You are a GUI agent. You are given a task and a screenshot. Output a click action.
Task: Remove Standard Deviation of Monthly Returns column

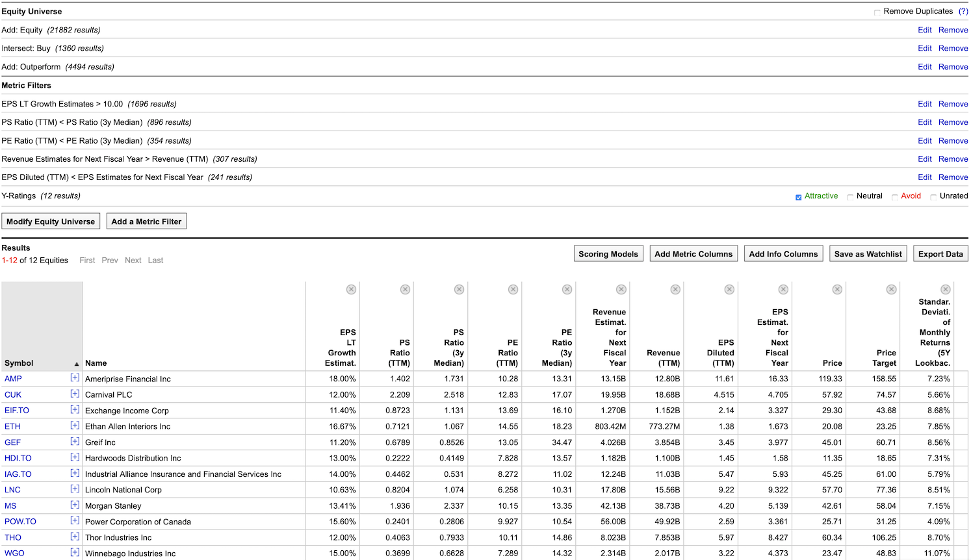[x=946, y=289]
